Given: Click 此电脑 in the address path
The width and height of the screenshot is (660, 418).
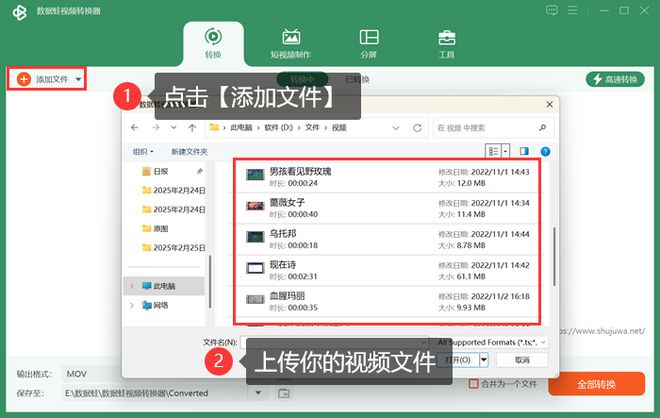Looking at the screenshot, I should pos(241,128).
